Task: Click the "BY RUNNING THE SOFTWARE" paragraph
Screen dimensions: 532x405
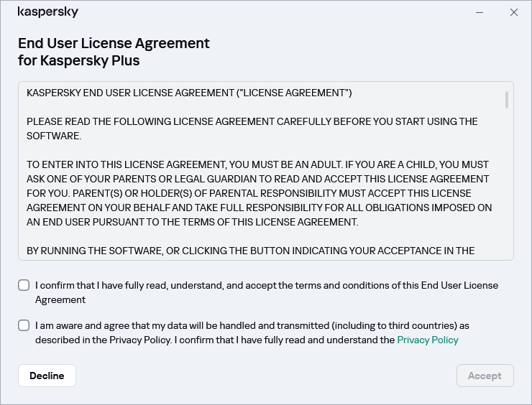Action: point(250,251)
